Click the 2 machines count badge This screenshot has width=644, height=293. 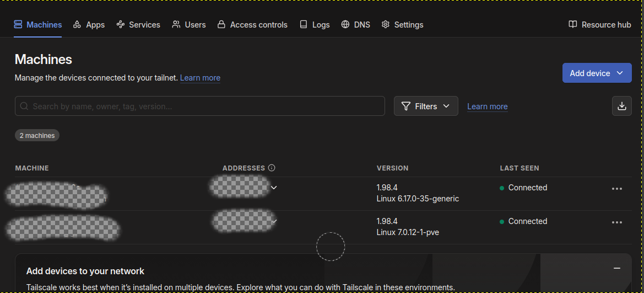click(x=37, y=135)
